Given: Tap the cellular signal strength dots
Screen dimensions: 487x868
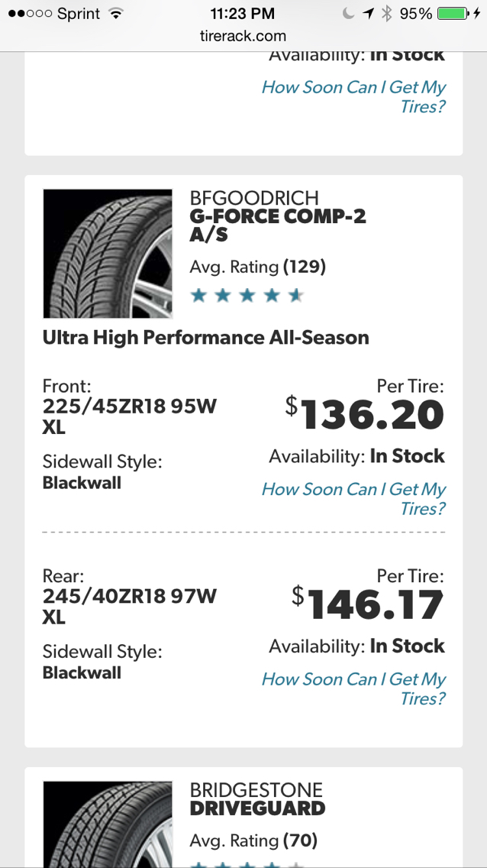Looking at the screenshot, I should pyautogui.click(x=30, y=14).
